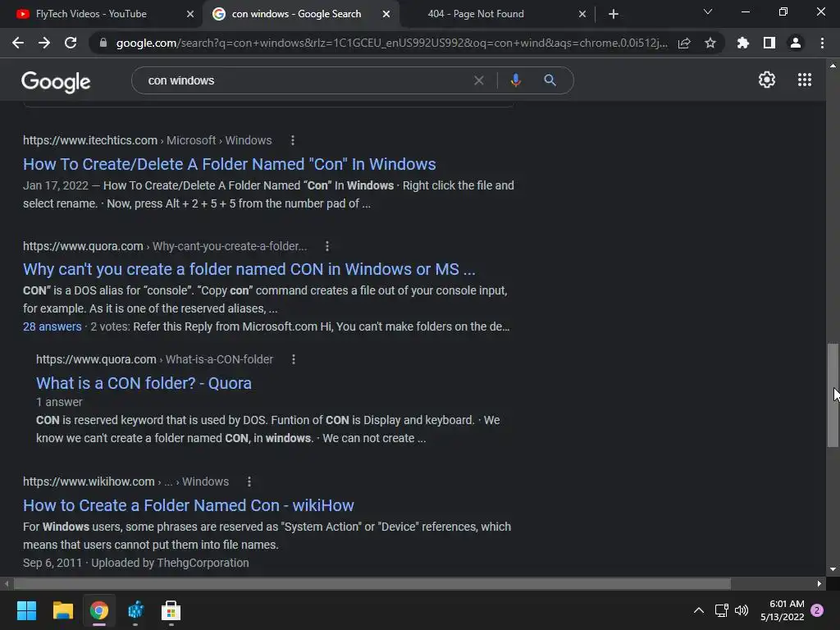Screen dimensions: 840x630
Task: Start voice search with the microphone
Action: [515, 80]
